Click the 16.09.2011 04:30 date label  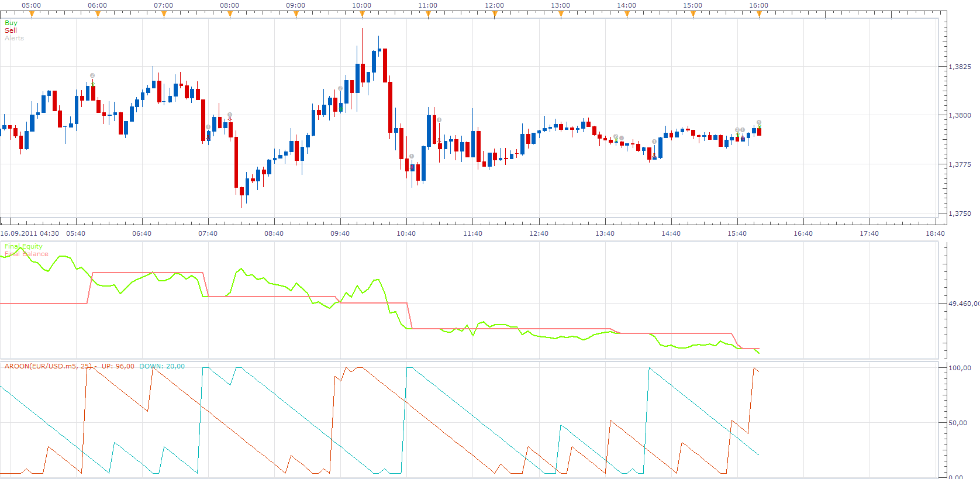tap(30, 233)
